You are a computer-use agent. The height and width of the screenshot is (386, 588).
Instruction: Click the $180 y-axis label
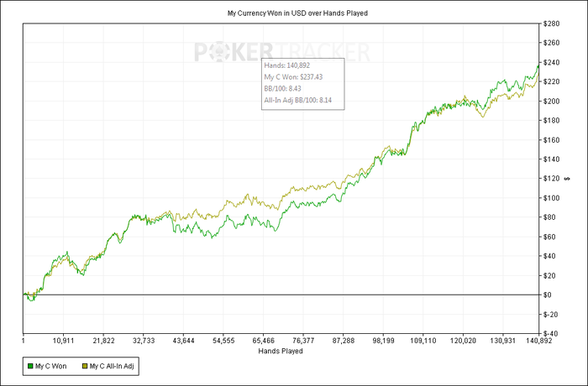(551, 121)
